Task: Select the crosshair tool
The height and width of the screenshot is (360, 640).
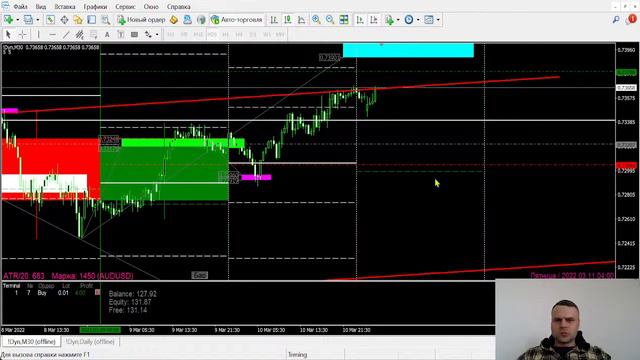Action: pos(22,35)
